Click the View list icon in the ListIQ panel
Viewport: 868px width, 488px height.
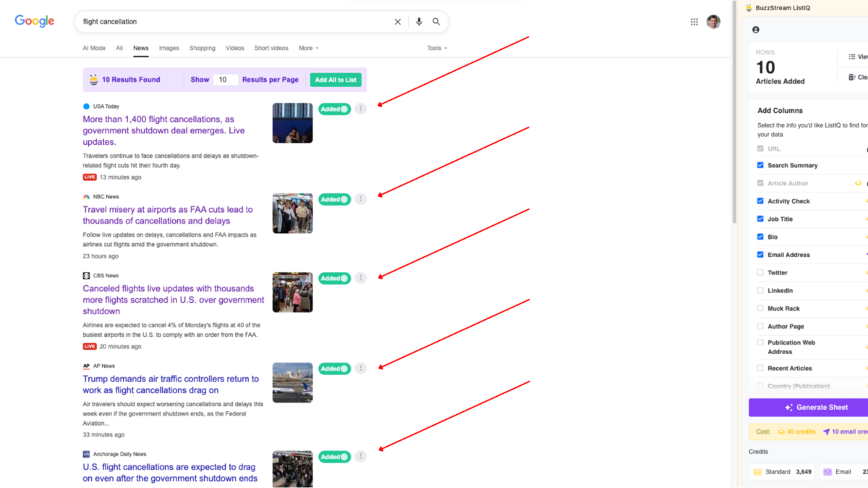852,56
